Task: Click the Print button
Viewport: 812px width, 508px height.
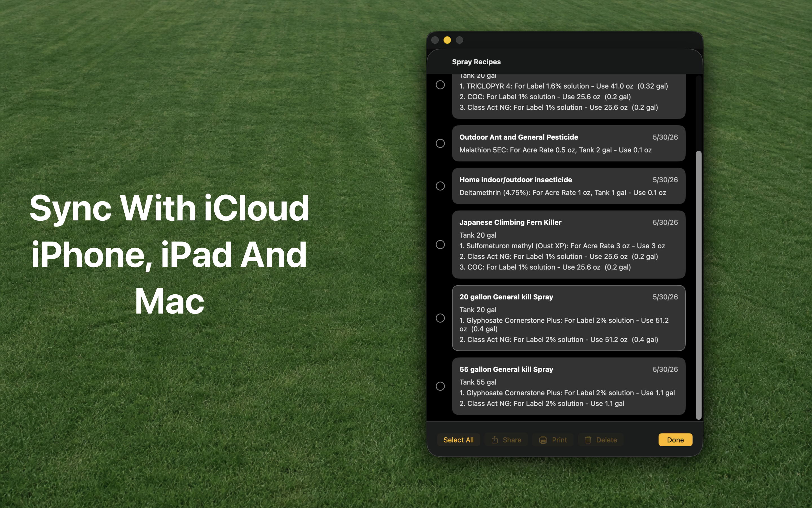Action: pos(553,440)
